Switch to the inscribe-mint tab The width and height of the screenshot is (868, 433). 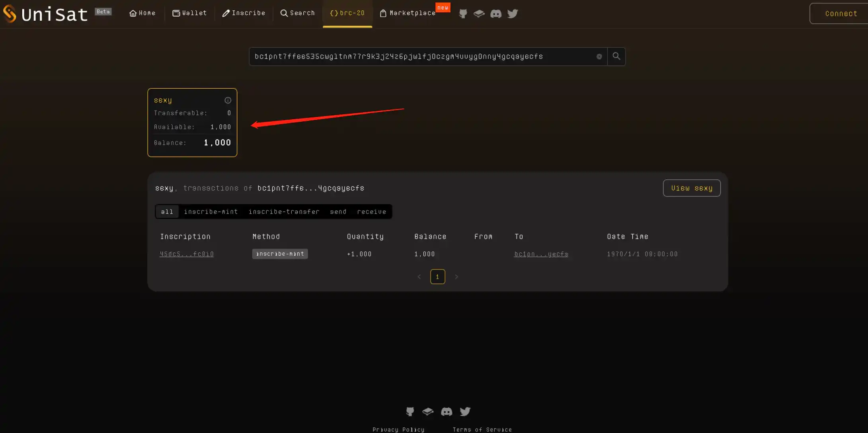pos(211,211)
